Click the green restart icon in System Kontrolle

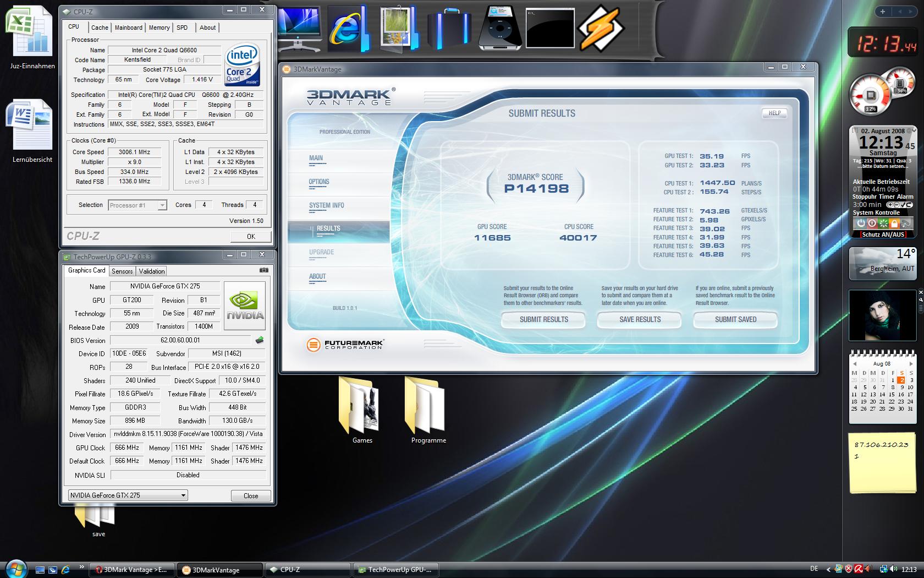pyautogui.click(x=883, y=223)
